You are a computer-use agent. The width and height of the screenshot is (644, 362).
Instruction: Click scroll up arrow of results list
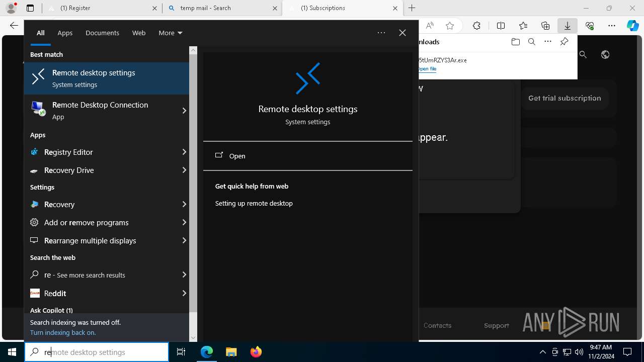click(193, 50)
